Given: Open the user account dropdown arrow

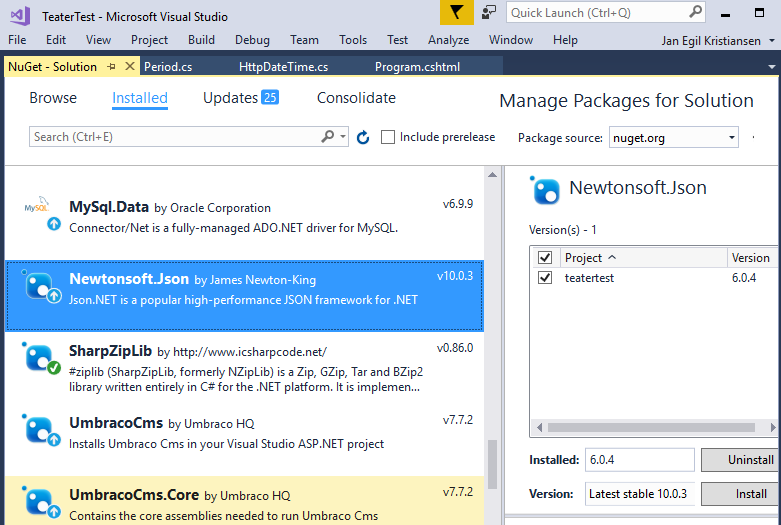Looking at the screenshot, I should pos(772,40).
